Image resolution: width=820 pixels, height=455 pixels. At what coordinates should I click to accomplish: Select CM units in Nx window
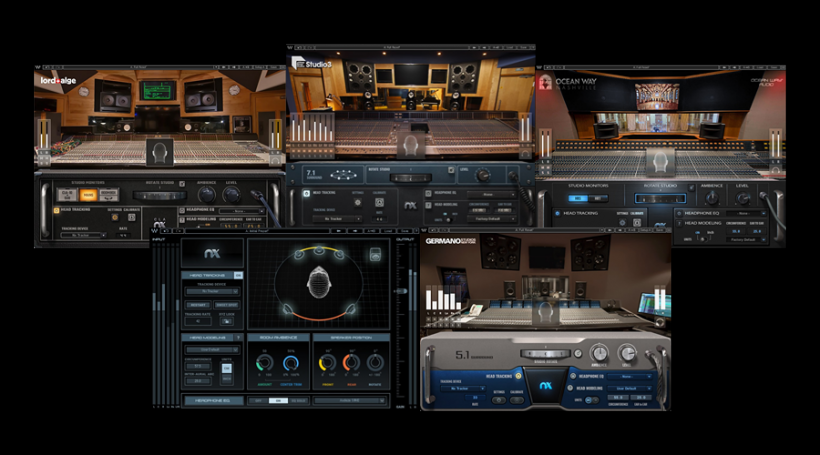pos(226,368)
